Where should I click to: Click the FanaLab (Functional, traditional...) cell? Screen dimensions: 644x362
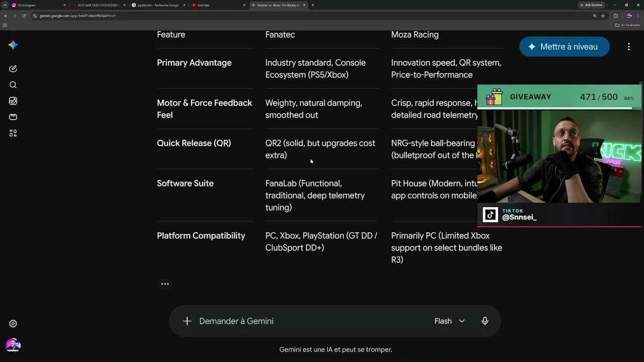(x=315, y=196)
